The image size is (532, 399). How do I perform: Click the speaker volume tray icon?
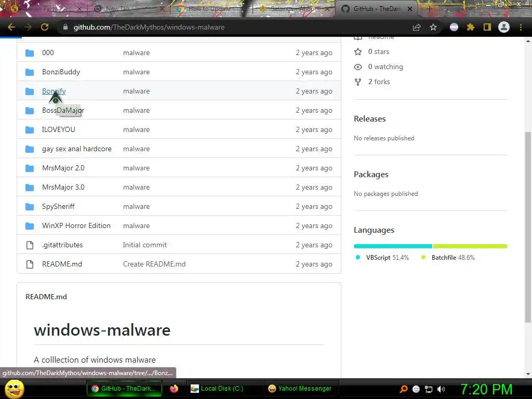click(x=441, y=389)
